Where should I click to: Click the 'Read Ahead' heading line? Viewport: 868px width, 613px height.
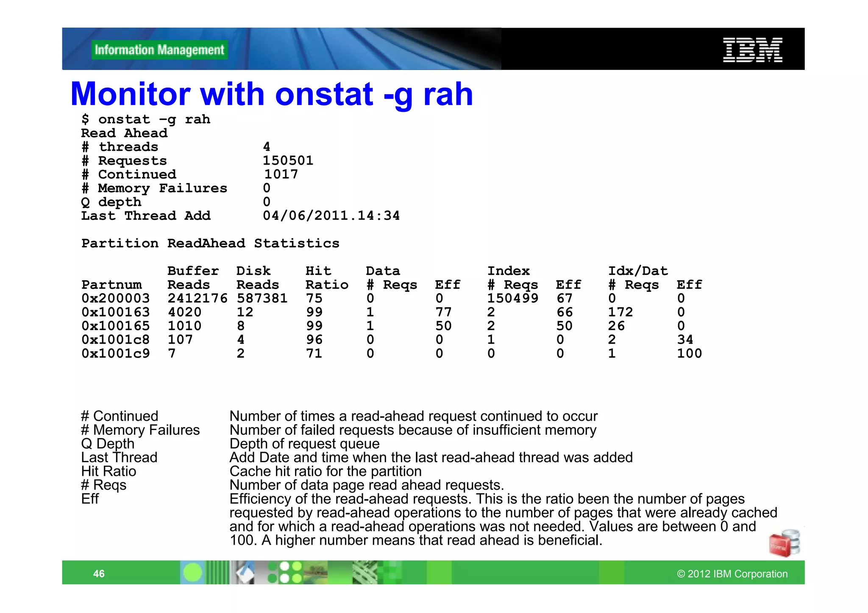pos(124,133)
